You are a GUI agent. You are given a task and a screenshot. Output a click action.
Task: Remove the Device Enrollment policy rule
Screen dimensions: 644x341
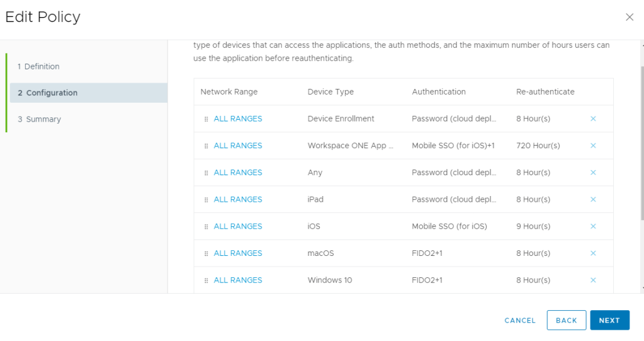[x=593, y=118]
